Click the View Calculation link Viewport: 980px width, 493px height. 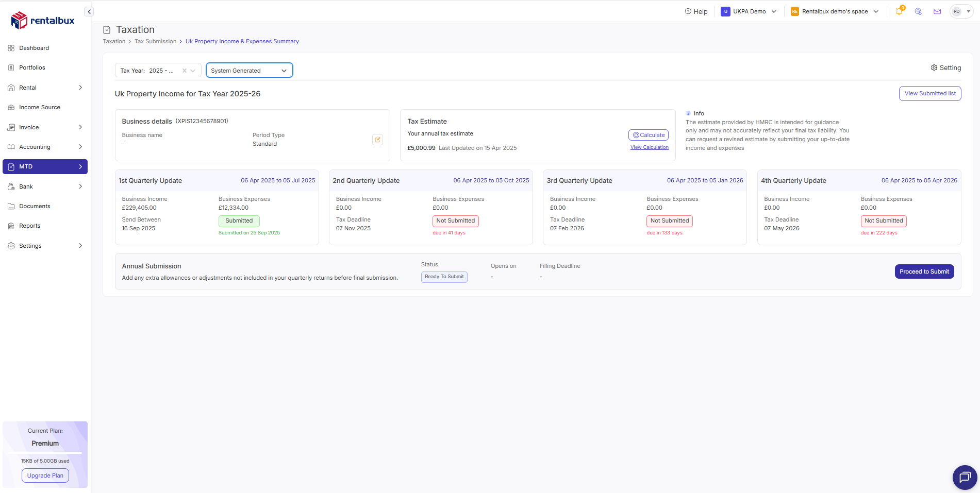coord(649,147)
